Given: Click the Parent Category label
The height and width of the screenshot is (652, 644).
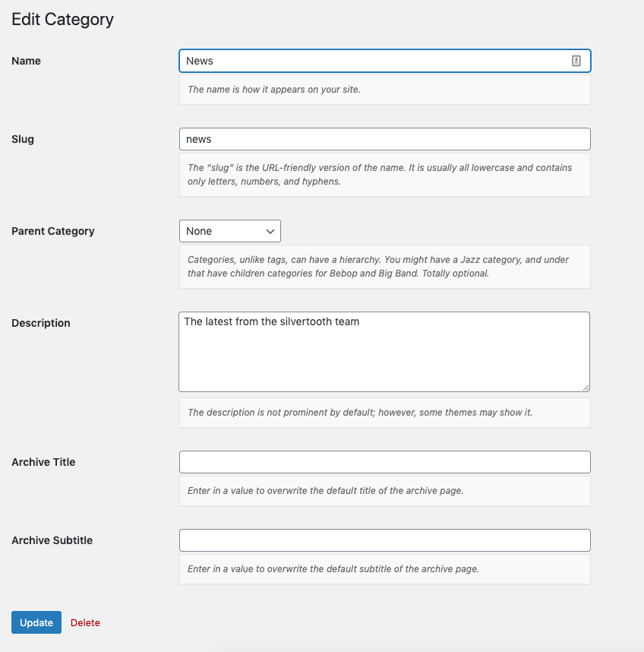Looking at the screenshot, I should click(x=53, y=231).
